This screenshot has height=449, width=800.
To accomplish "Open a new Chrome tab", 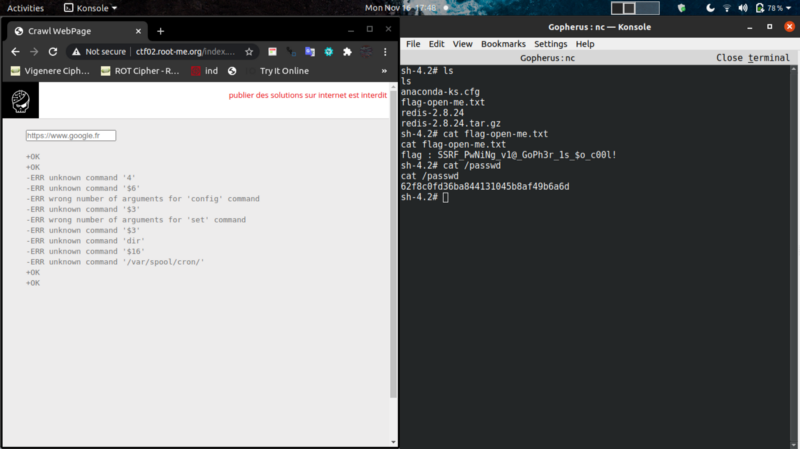I will (160, 31).
